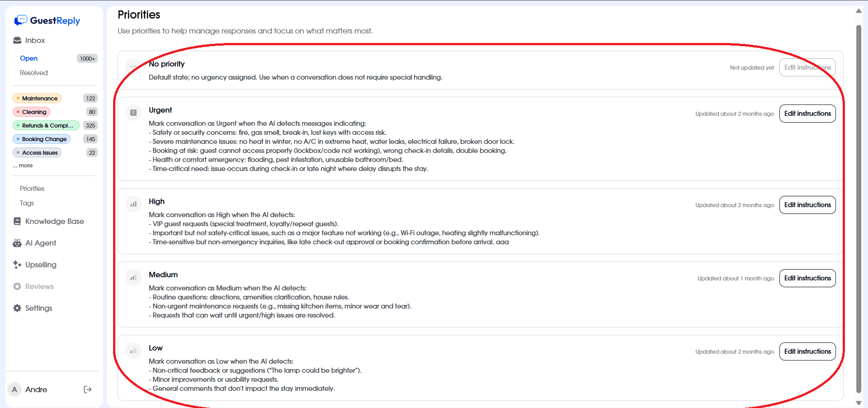
Task: Open the Knowledge Base page
Action: (x=54, y=221)
